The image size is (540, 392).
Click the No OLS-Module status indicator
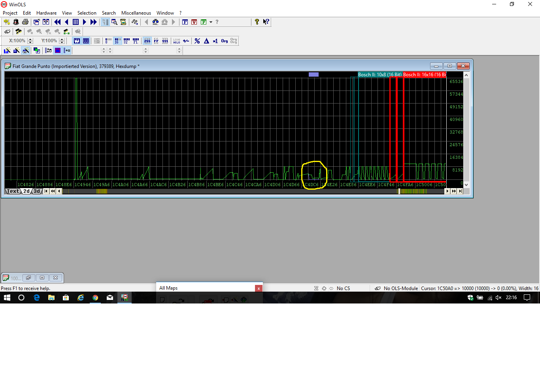(x=400, y=288)
